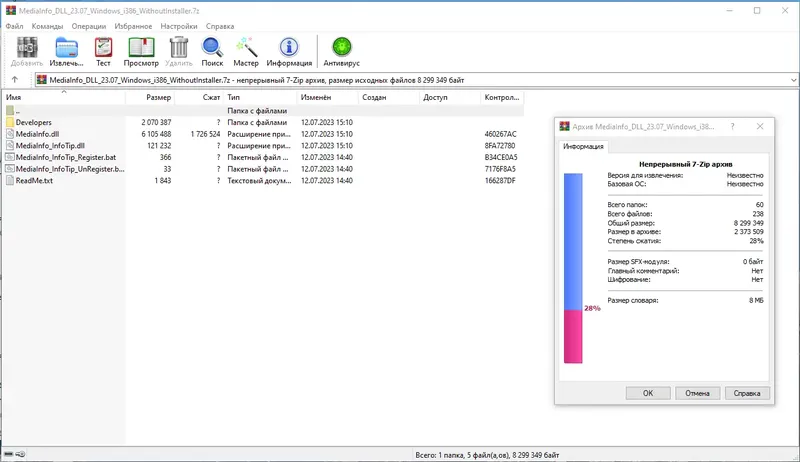800x462 pixels.
Task: Click checksum value 166287DF
Action: pyautogui.click(x=500, y=181)
